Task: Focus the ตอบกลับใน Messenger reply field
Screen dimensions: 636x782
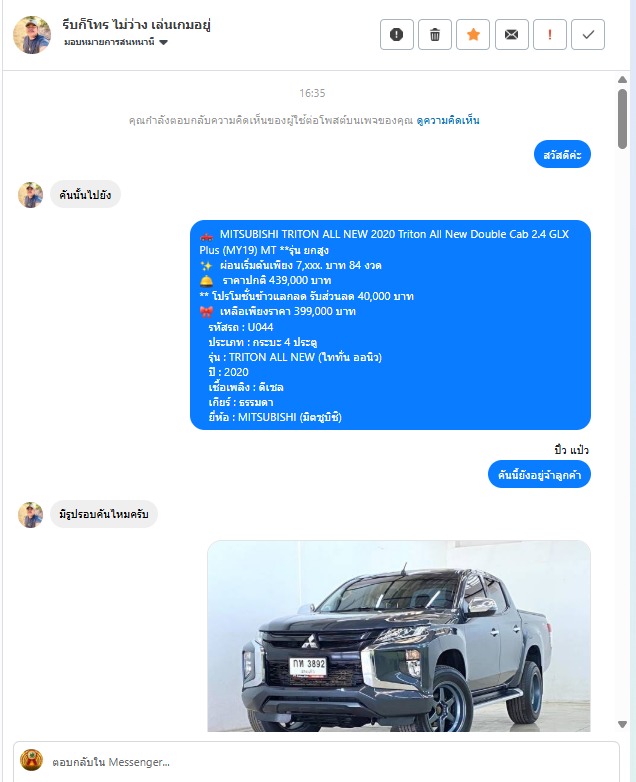Action: pos(329,762)
